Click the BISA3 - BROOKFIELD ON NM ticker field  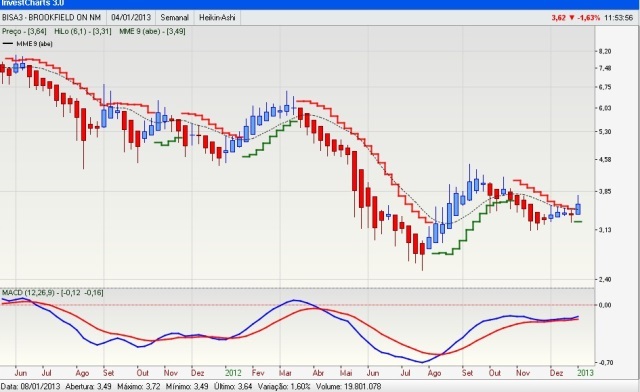tap(51, 18)
